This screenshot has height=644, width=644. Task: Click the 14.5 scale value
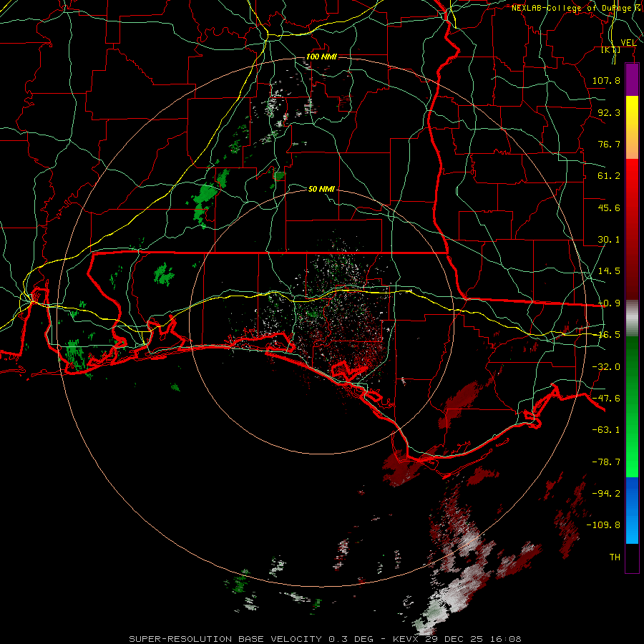[x=609, y=271]
